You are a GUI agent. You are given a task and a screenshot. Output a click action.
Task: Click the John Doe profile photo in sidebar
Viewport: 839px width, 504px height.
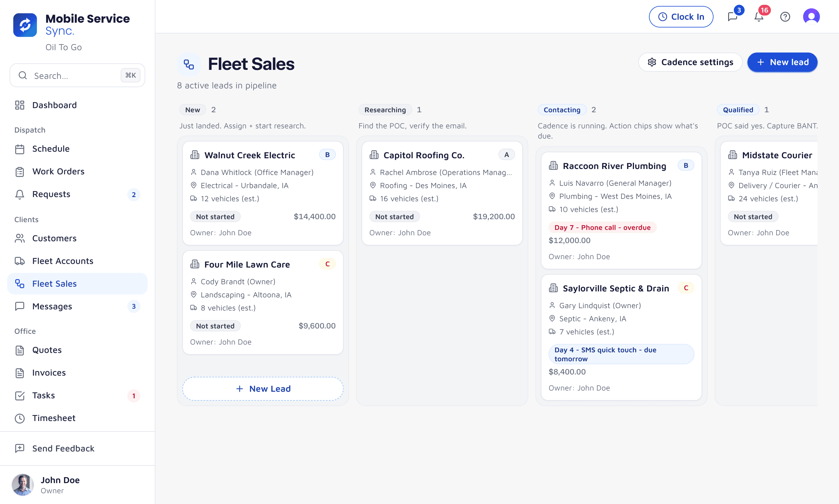coord(22,485)
